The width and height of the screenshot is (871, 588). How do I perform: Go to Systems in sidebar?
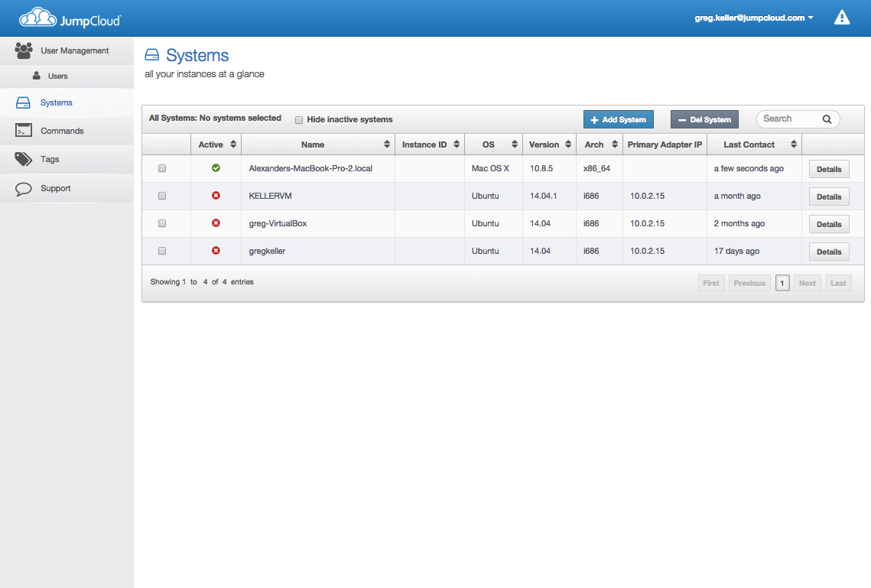pyautogui.click(x=67, y=102)
